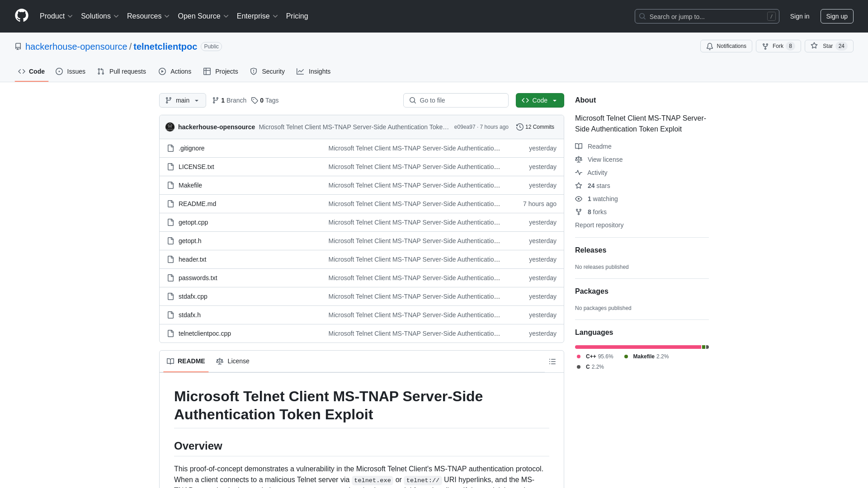Open getopt.h header file

click(190, 241)
